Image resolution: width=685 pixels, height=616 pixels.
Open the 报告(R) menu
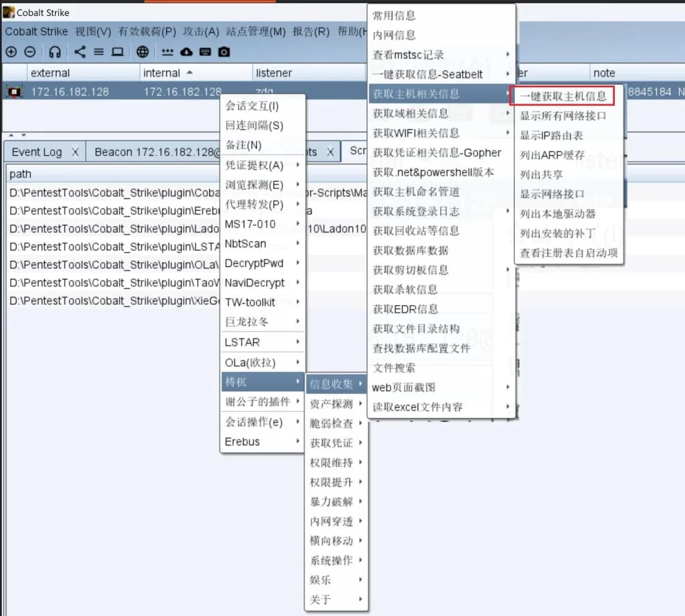[311, 31]
